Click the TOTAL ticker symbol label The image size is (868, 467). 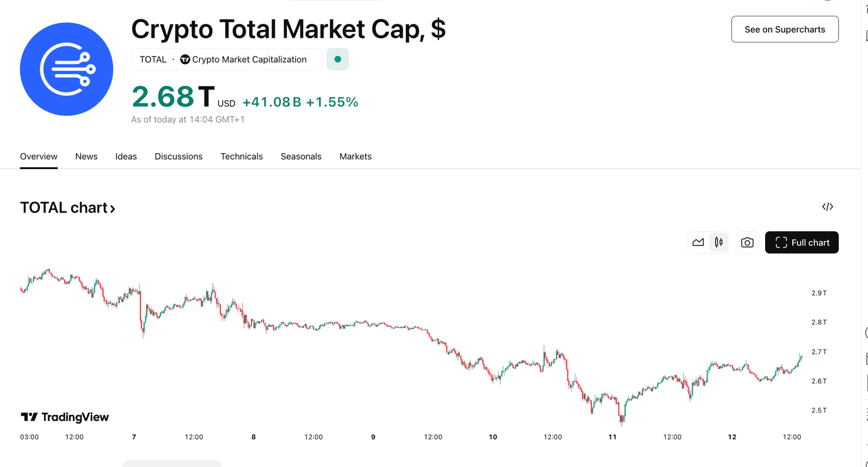click(153, 59)
